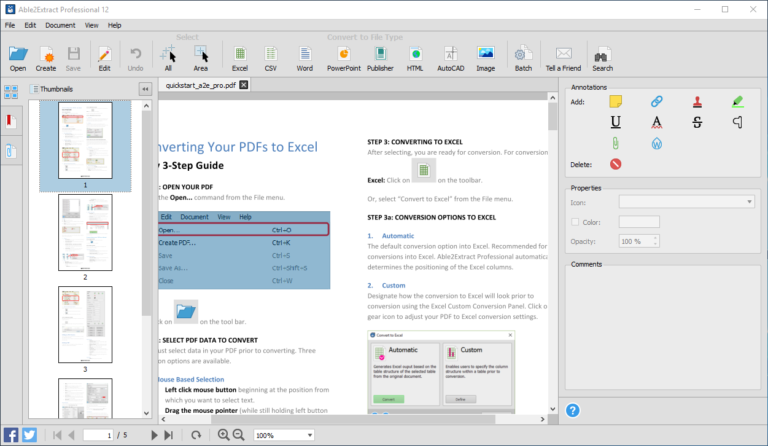Add a squiggly underline annotation
Screen dimensions: 768x446
click(657, 122)
